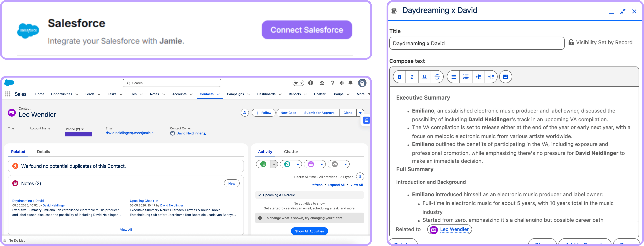Expand the Tasks tab chevron
644x246 pixels.
(121, 94)
